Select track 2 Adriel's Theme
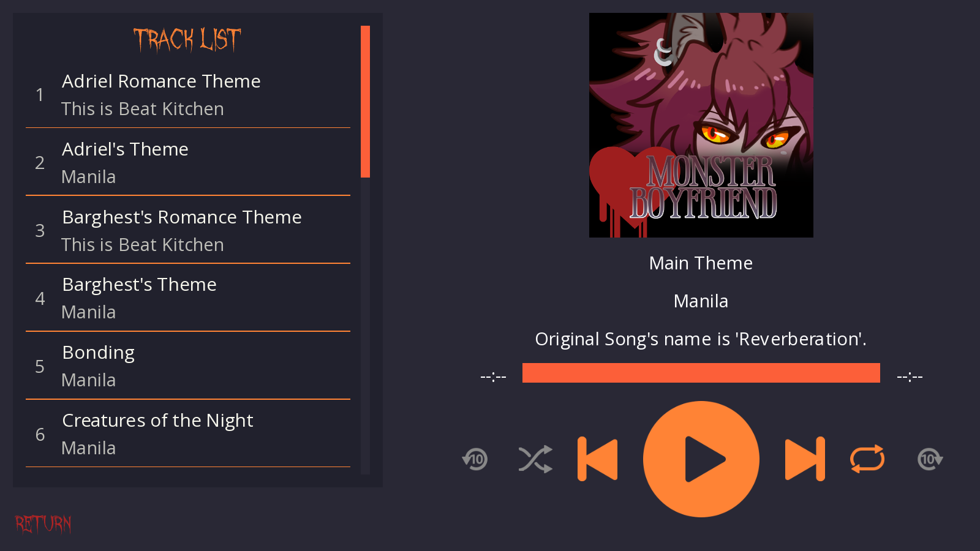 pyautogui.click(x=188, y=163)
